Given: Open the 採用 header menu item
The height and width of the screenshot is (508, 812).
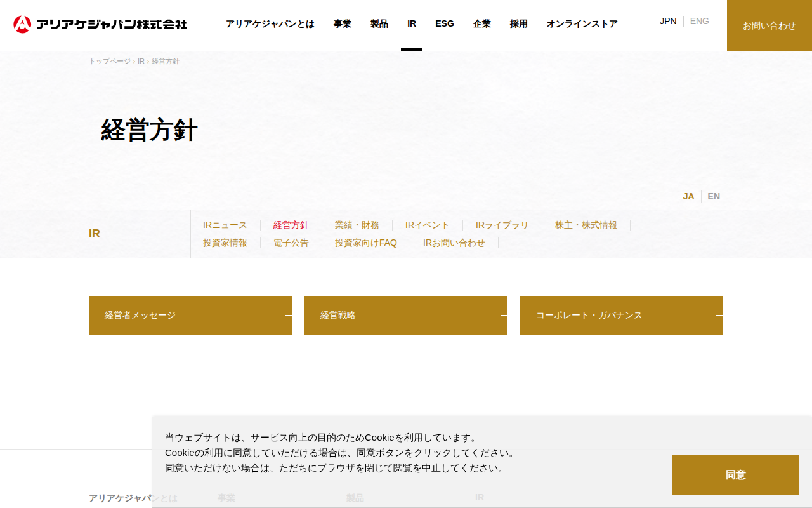Looking at the screenshot, I should click(519, 23).
